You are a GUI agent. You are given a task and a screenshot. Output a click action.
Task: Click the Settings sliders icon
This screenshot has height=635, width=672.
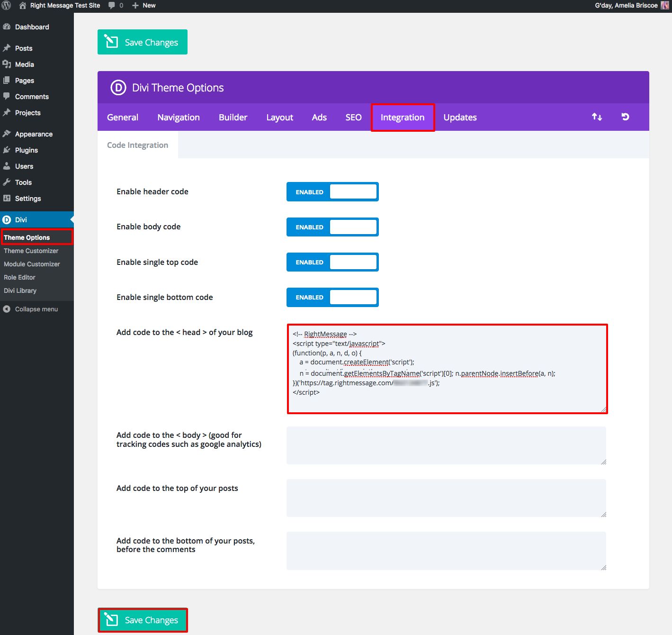tap(7, 199)
